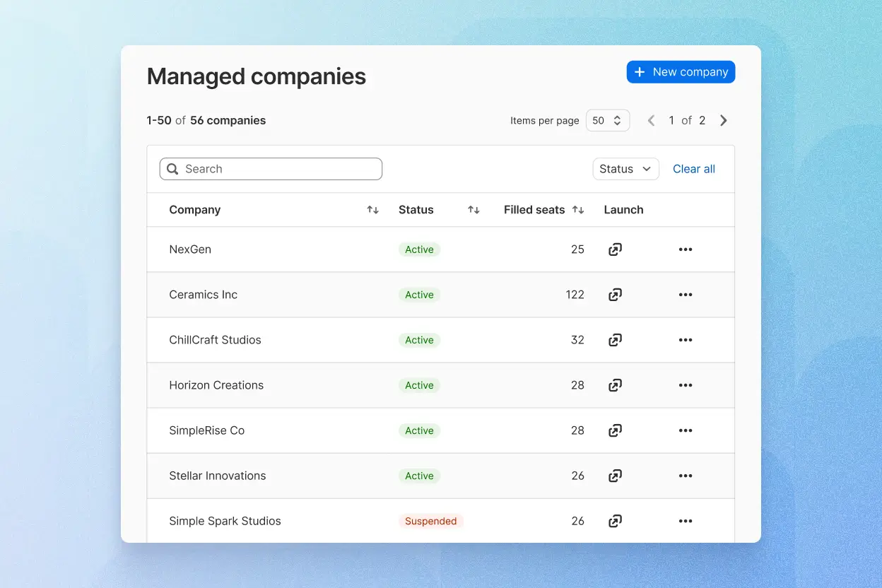Select the Simple Spark Studios name
The image size is (882, 588).
225,521
